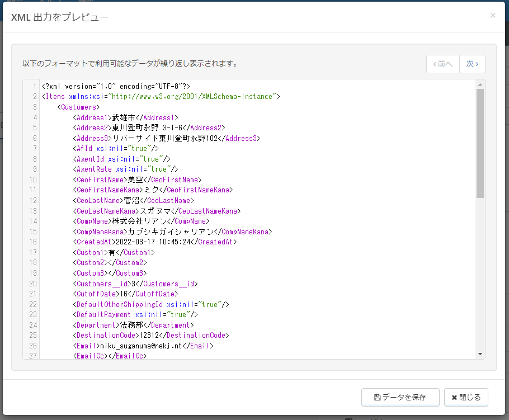
Task: Click the Custom1 有 line
Action: (114, 253)
